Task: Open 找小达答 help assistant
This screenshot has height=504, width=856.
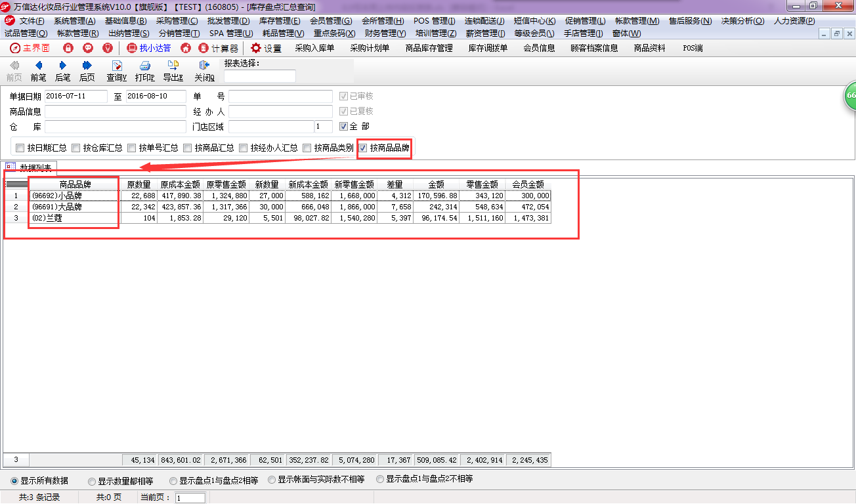Action: tap(149, 48)
